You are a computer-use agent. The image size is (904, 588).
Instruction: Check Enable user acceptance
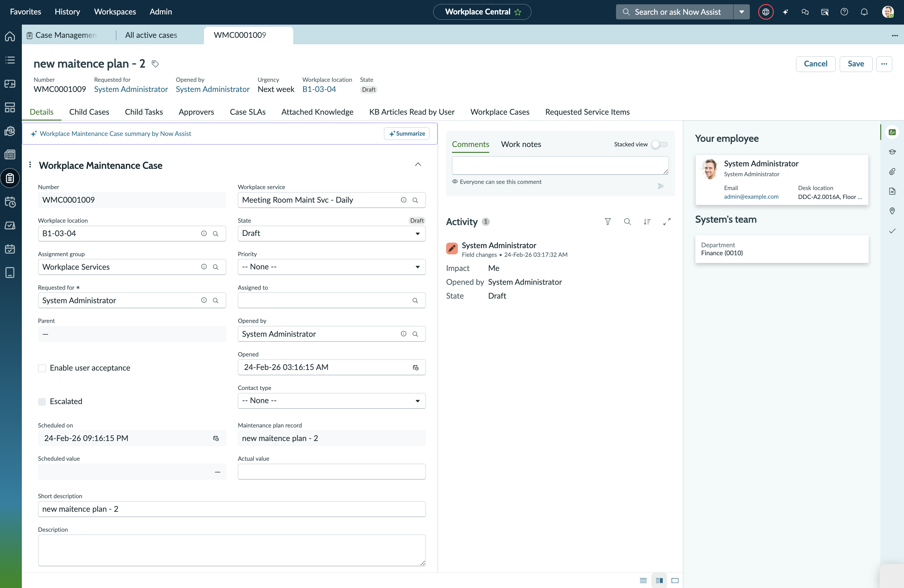42,368
